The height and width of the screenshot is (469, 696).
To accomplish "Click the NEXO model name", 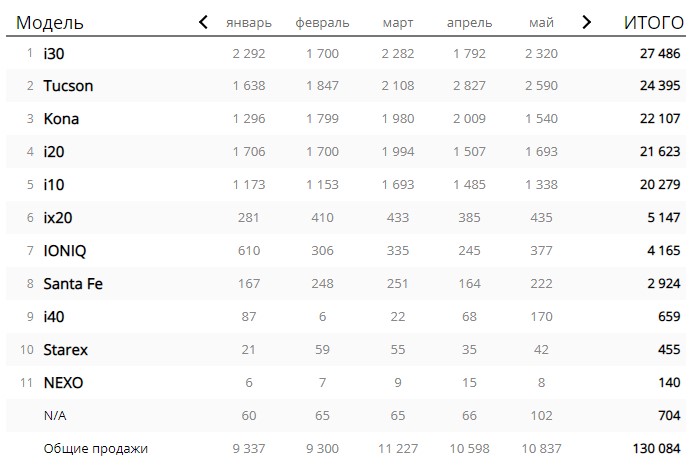I will point(63,382).
